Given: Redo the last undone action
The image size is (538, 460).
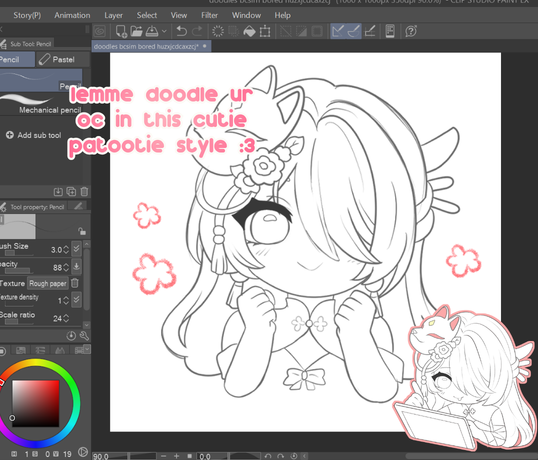Looking at the screenshot, I should click(x=197, y=32).
